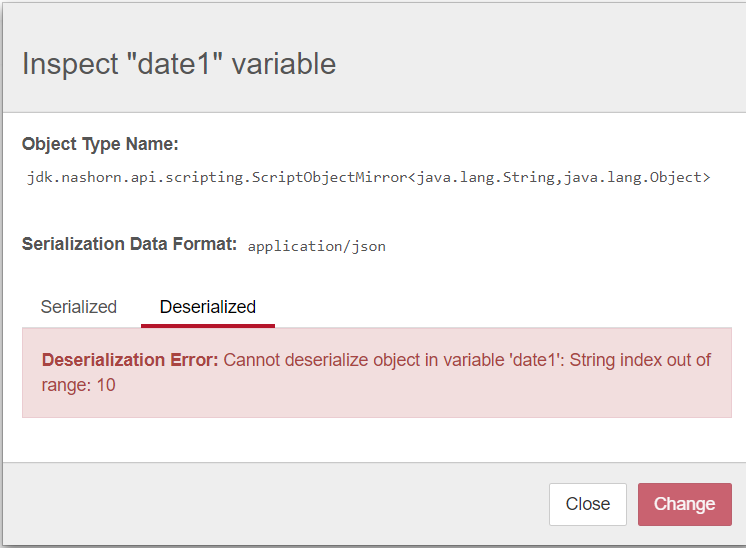
Task: Click the Object Type Name label
Action: 100,144
